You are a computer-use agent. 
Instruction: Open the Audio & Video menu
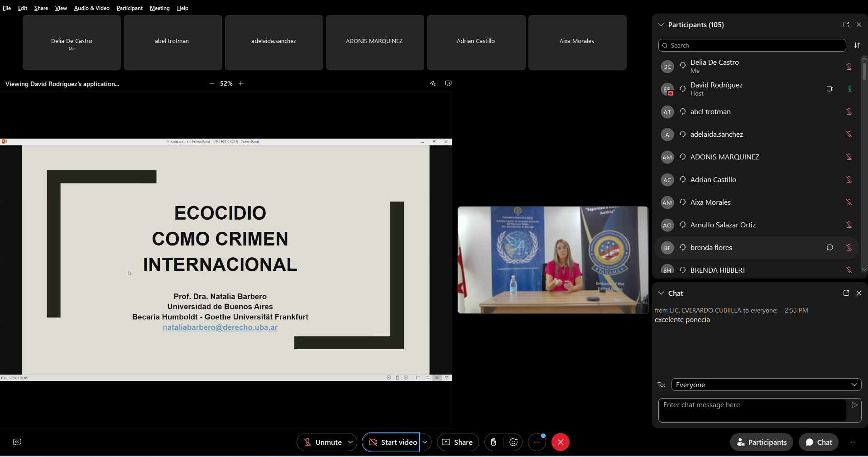(91, 8)
